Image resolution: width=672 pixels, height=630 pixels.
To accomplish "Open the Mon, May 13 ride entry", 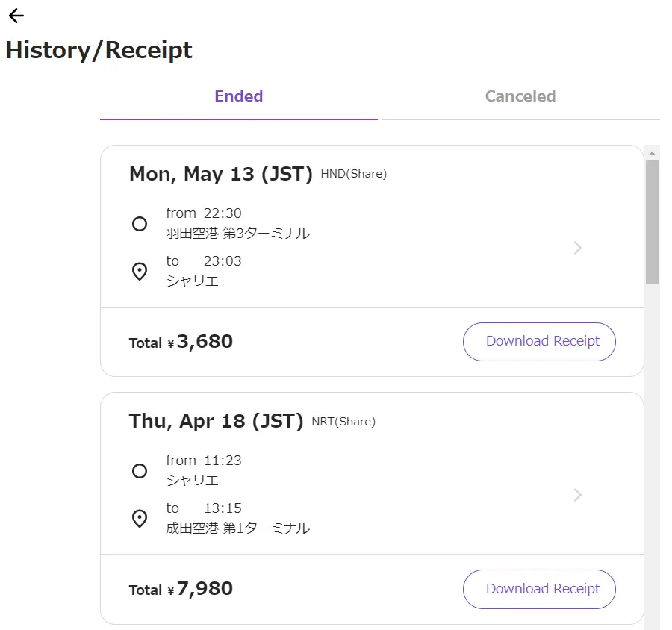I will 220,174.
